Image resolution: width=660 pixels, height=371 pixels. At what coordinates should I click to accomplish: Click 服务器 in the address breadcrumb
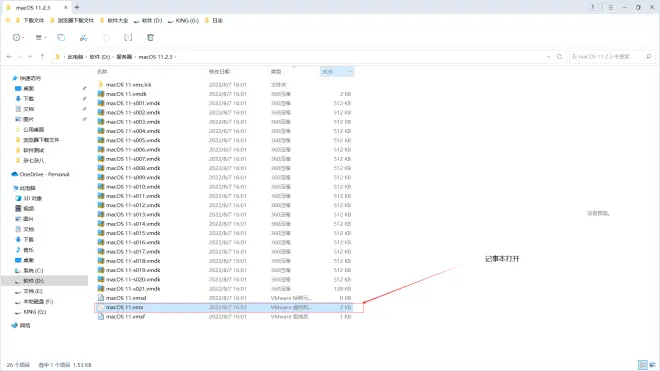pos(124,57)
